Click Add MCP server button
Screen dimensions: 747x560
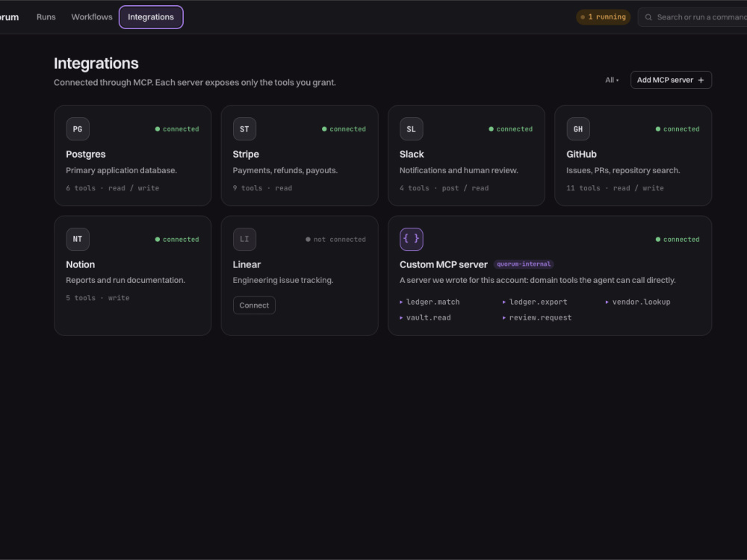671,80
